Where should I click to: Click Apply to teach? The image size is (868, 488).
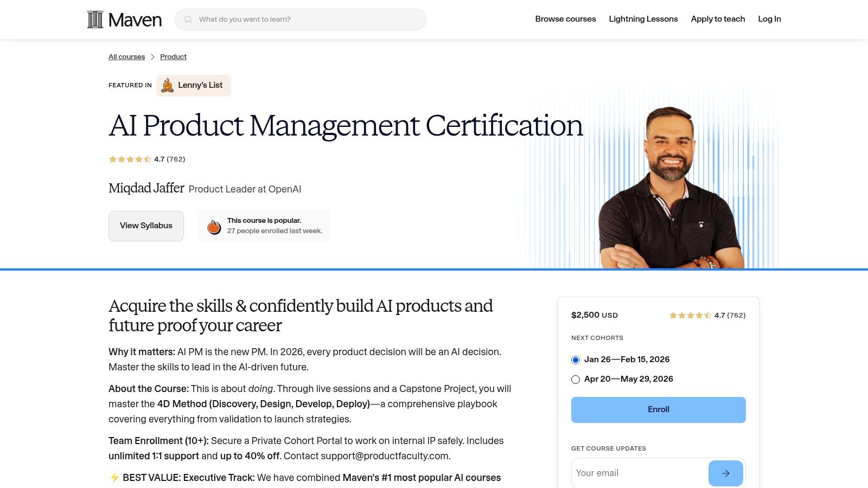pyautogui.click(x=718, y=19)
